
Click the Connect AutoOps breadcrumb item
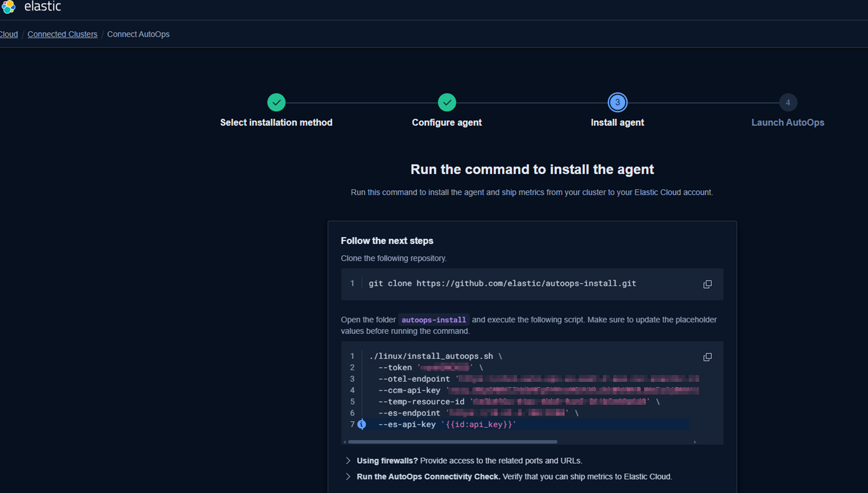[138, 34]
